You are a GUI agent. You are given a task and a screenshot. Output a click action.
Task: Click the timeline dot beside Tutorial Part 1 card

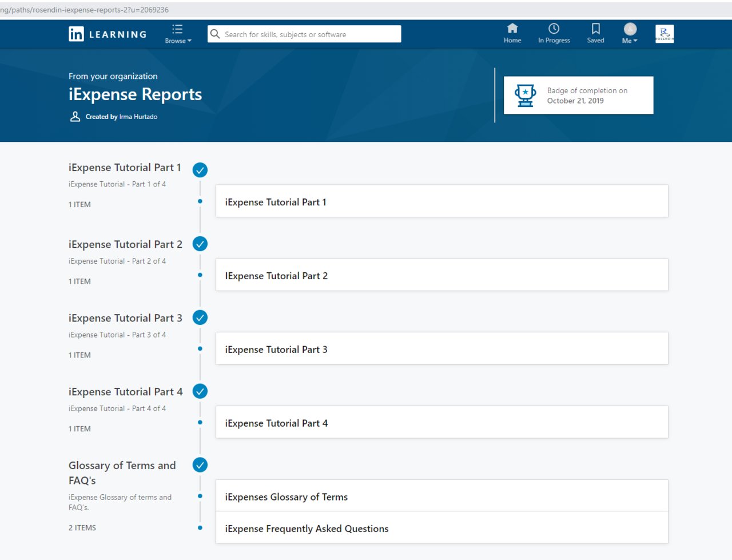coord(200,201)
